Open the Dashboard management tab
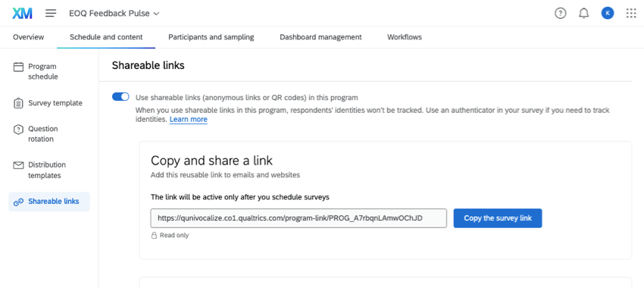Viewport: 644px width, 288px height. click(320, 37)
